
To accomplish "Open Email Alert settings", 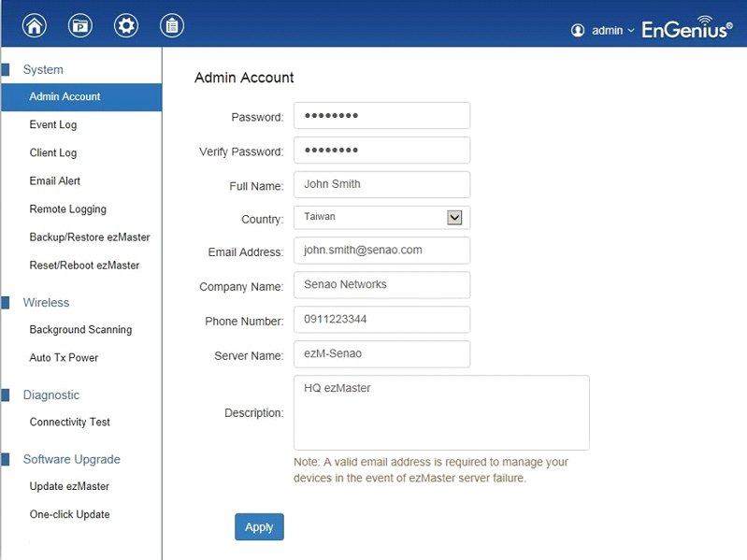I will click(x=55, y=181).
